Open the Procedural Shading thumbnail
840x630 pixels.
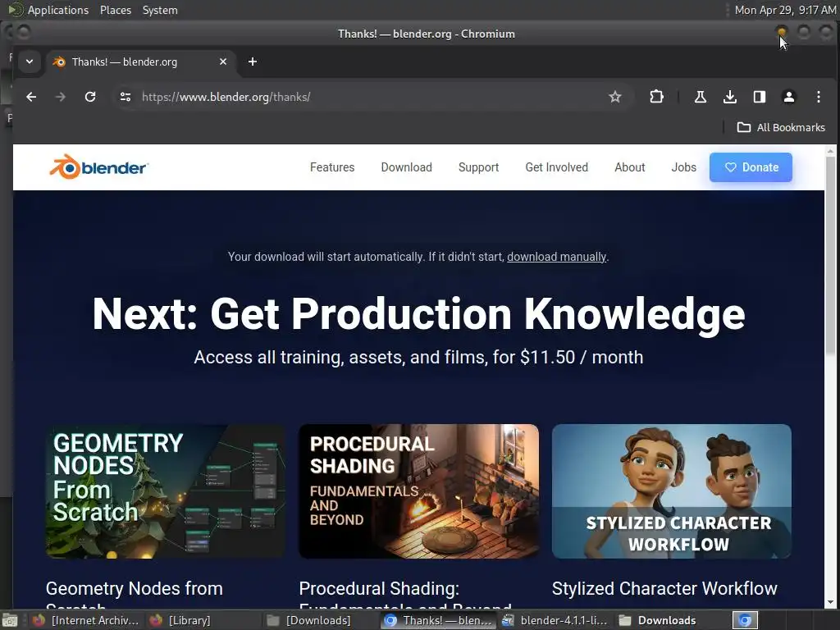[418, 491]
